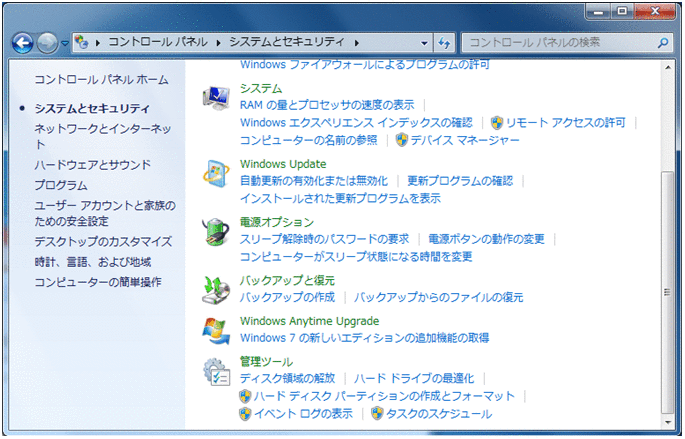
Task: Open インストールされた更新プログラムを表示 link
Action: coord(340,198)
